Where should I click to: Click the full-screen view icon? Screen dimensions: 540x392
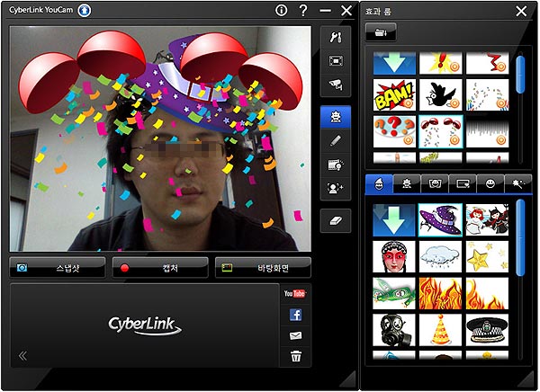(336, 61)
